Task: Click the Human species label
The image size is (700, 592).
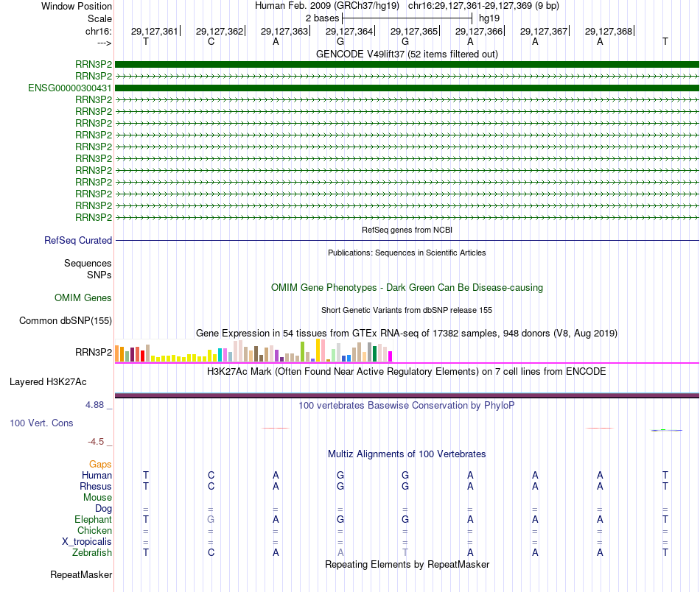Action: (97, 475)
